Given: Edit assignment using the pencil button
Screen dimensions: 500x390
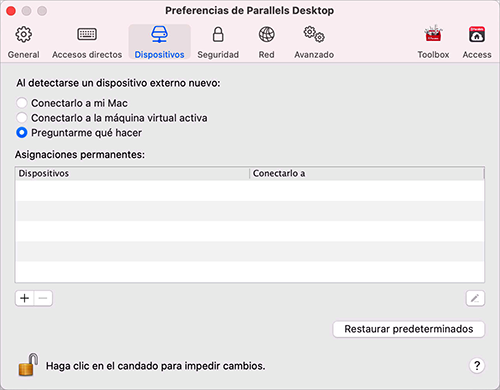Looking at the screenshot, I should pyautogui.click(x=475, y=298).
